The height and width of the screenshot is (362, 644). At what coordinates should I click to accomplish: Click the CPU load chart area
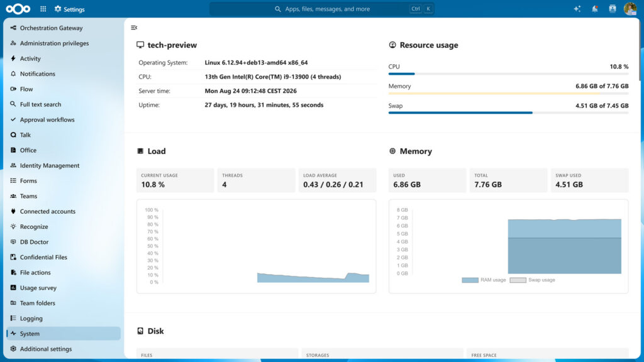[x=257, y=246]
